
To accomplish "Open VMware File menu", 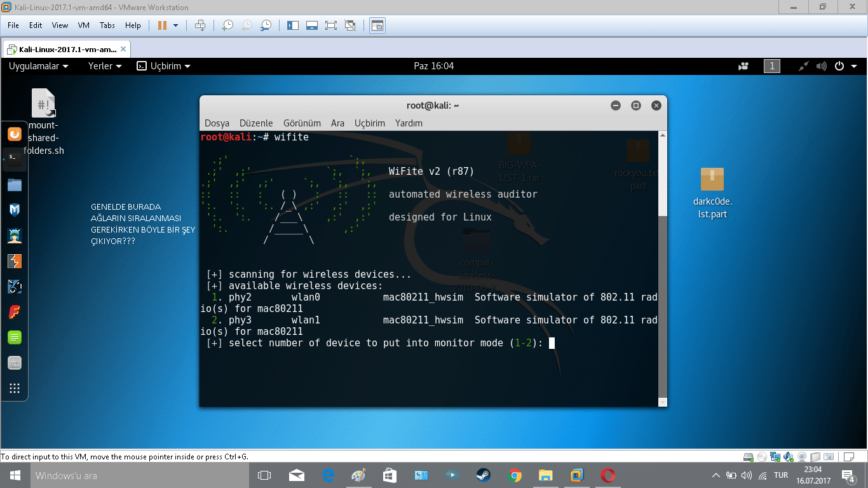I will point(13,25).
